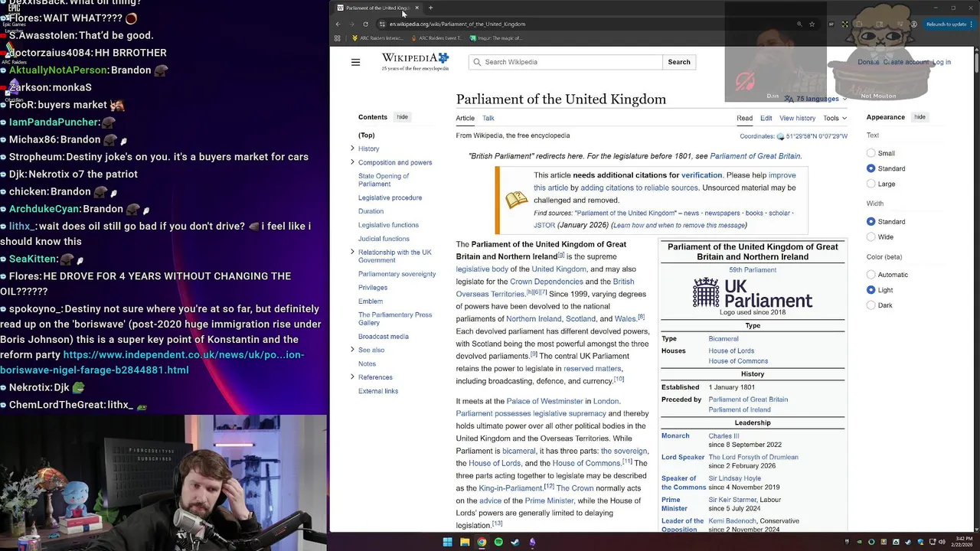The height and width of the screenshot is (551, 980).
Task: Select the Edit tab
Action: tap(766, 118)
